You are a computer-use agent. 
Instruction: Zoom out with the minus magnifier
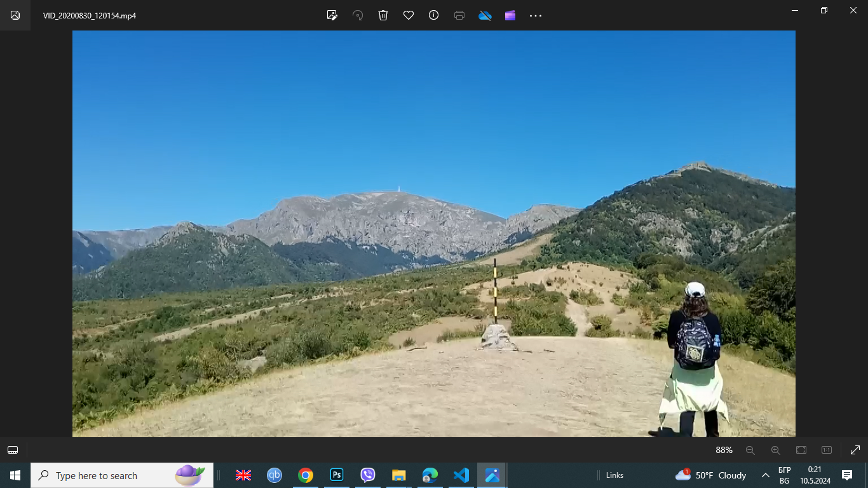point(750,450)
